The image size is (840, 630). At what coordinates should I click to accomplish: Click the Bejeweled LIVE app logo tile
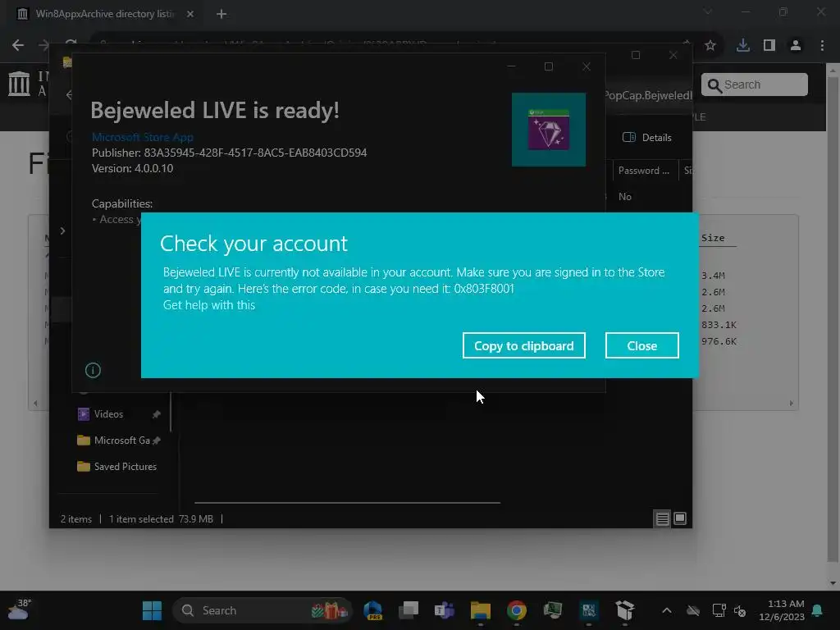coord(549,130)
